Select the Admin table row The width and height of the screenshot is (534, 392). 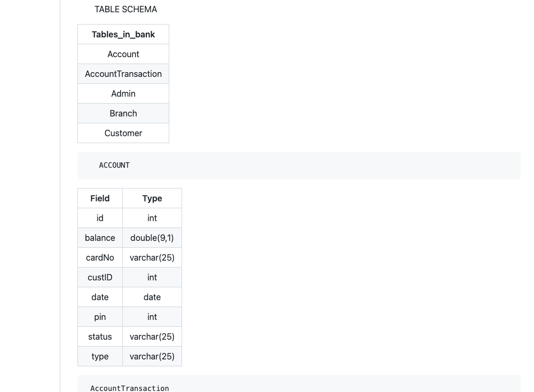point(123,93)
